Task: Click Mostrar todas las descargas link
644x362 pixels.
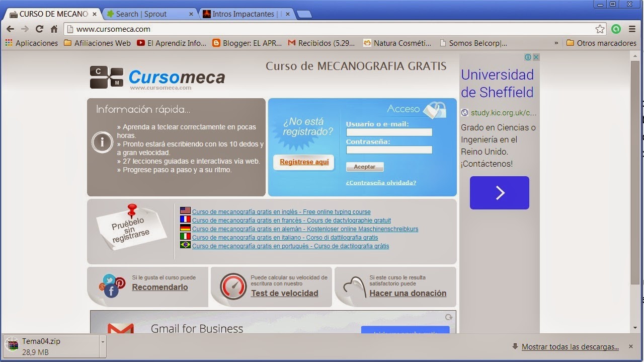Action: click(570, 347)
